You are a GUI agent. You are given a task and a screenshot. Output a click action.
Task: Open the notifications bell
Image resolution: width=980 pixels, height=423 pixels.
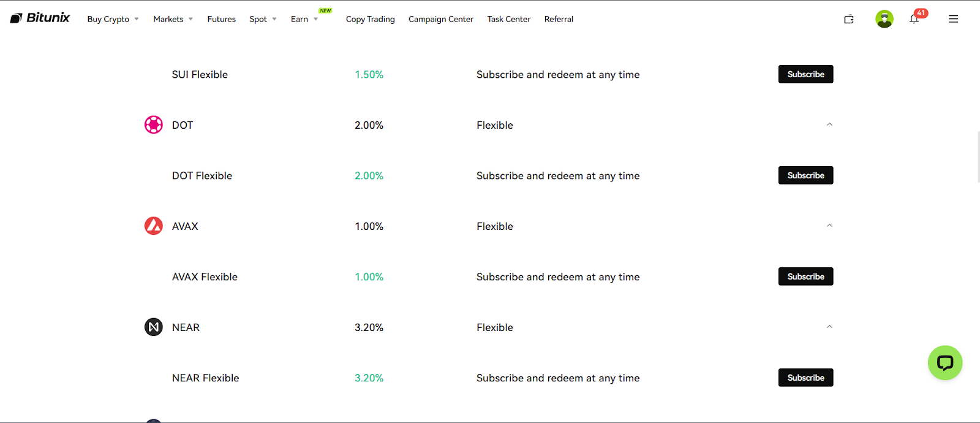coord(914,19)
